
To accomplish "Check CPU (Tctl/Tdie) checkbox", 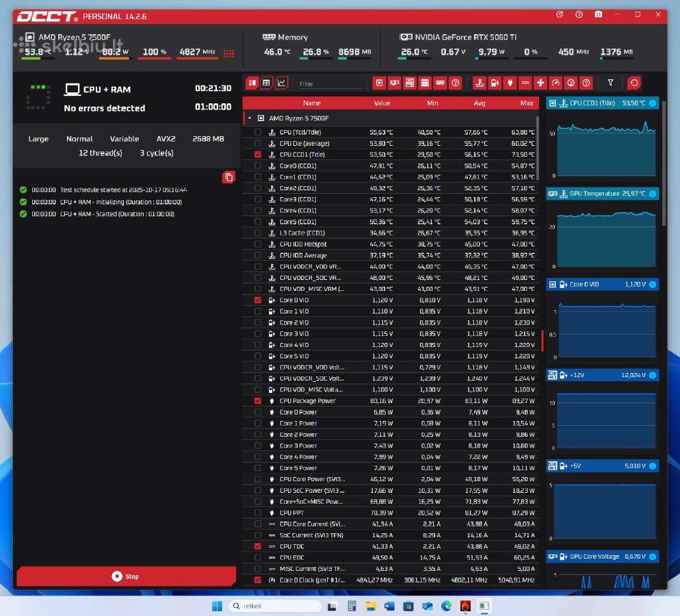I will [x=258, y=132].
